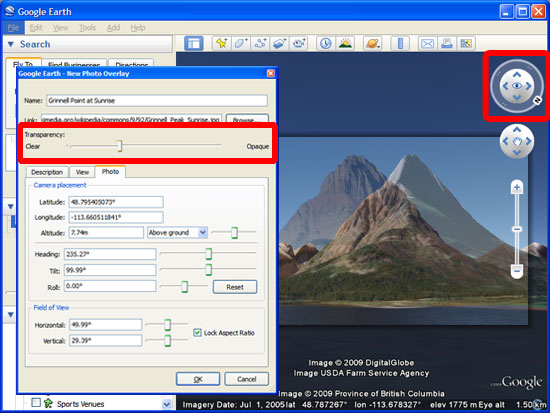Click the Vertical field of view slider
Image resolution: width=550 pixels, height=413 pixels.
pos(168,340)
